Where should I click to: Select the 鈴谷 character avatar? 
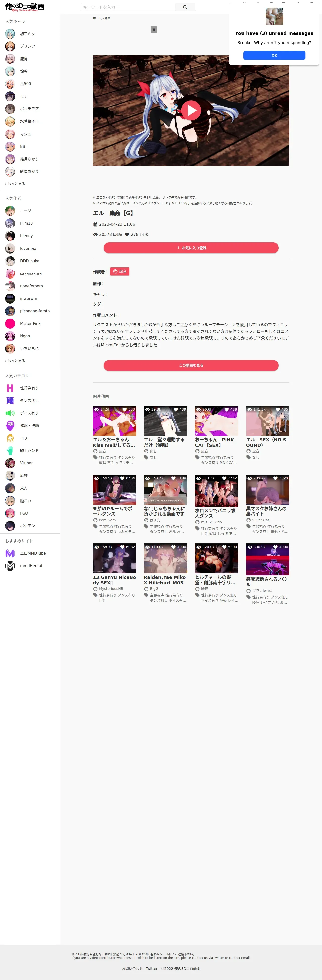pyautogui.click(x=10, y=72)
